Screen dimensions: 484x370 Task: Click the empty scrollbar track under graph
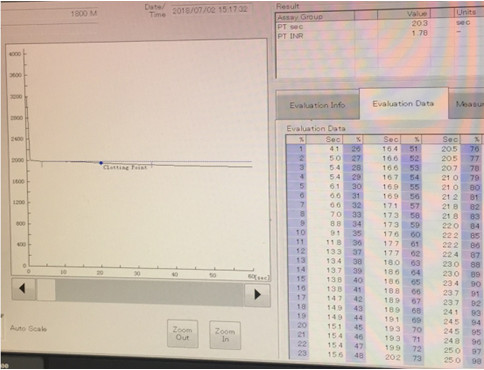click(x=149, y=292)
